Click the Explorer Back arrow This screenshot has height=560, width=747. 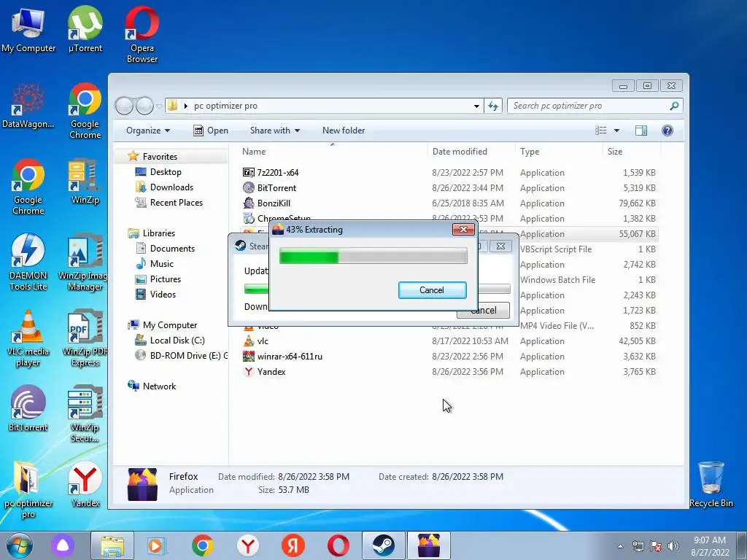[x=124, y=106]
